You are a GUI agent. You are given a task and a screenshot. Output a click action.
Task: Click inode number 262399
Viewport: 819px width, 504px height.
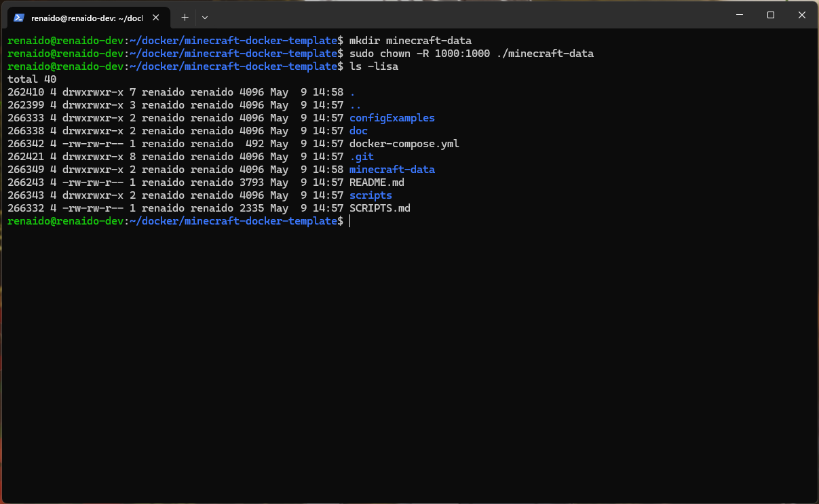click(x=26, y=105)
